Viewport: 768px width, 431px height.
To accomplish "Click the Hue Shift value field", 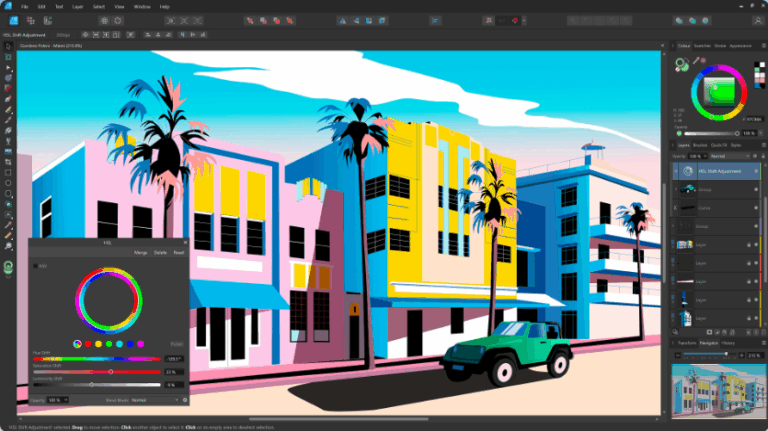I will click(x=174, y=359).
